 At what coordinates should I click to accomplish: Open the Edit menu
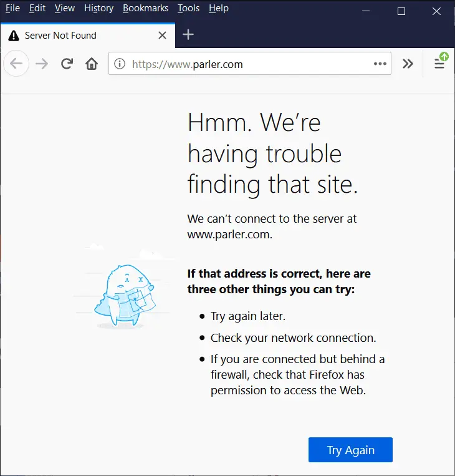click(37, 8)
